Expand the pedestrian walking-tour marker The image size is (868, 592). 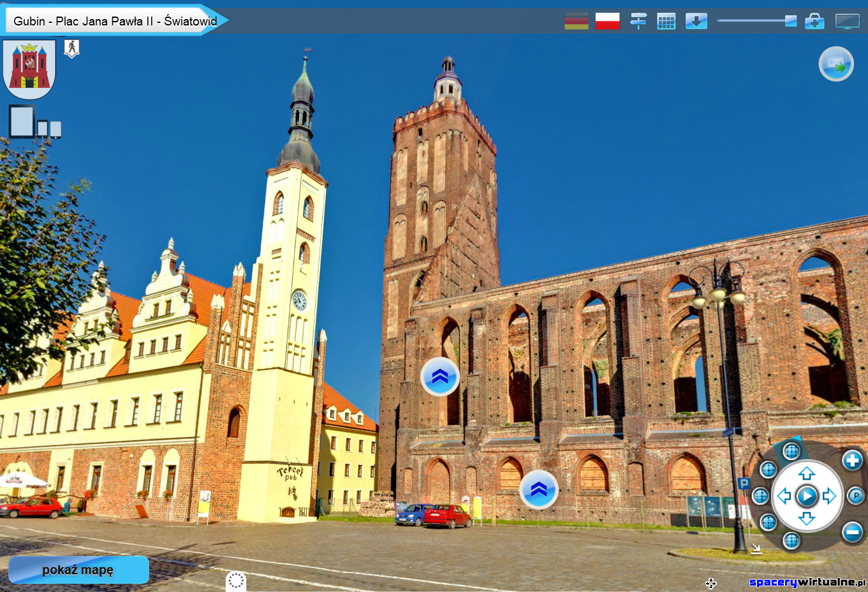coord(72,48)
